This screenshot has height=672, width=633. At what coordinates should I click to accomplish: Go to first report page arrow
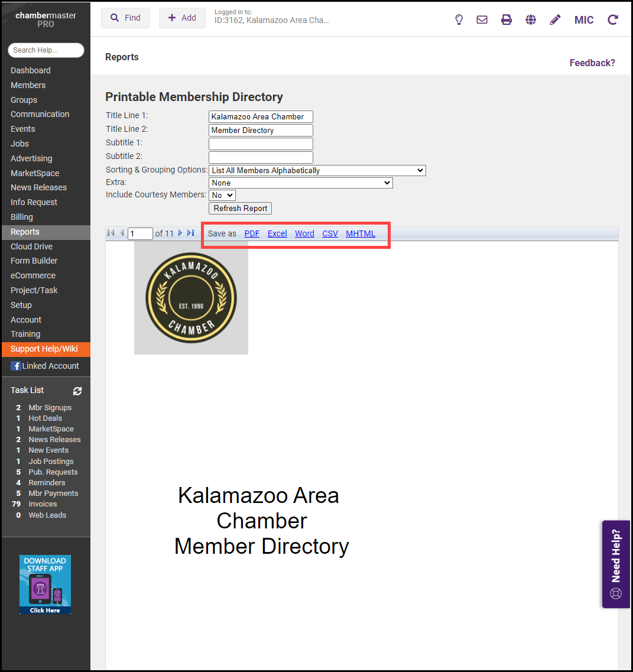click(111, 233)
